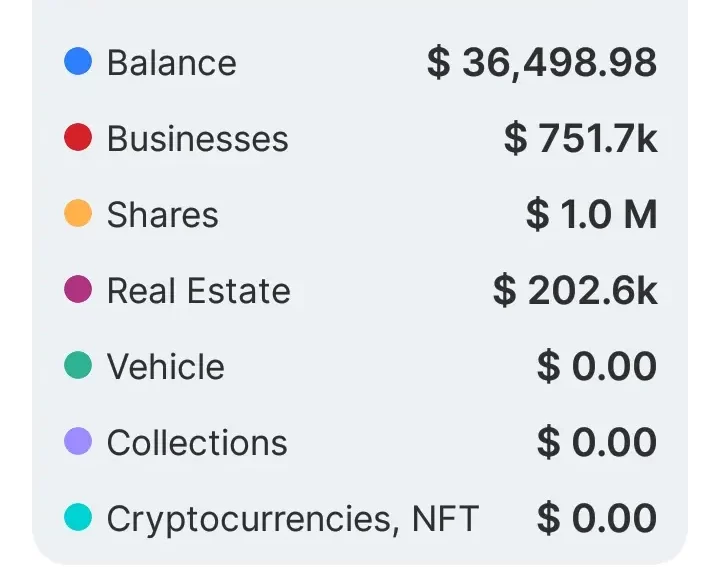Click the blue dot beside Balance

(78, 63)
